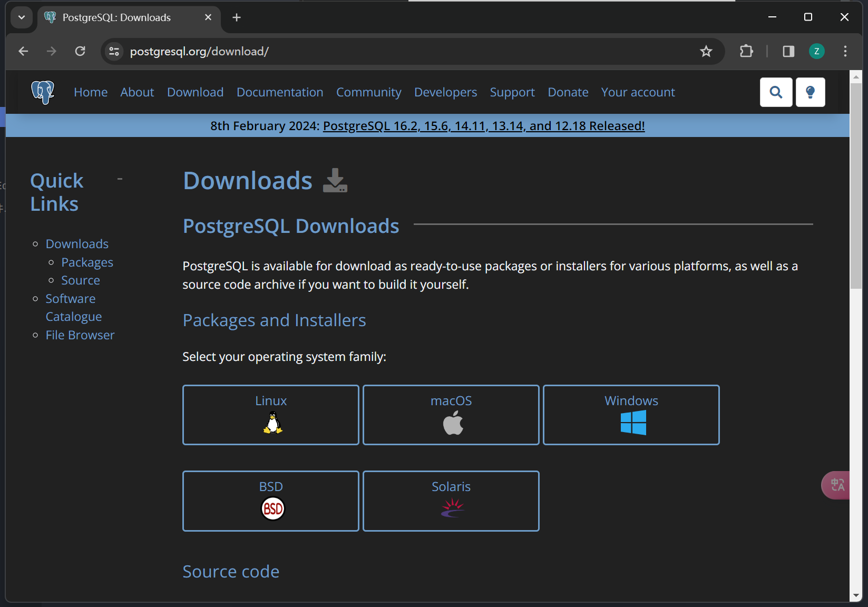The width and height of the screenshot is (868, 607).
Task: Open the Download nav item
Action: click(195, 92)
